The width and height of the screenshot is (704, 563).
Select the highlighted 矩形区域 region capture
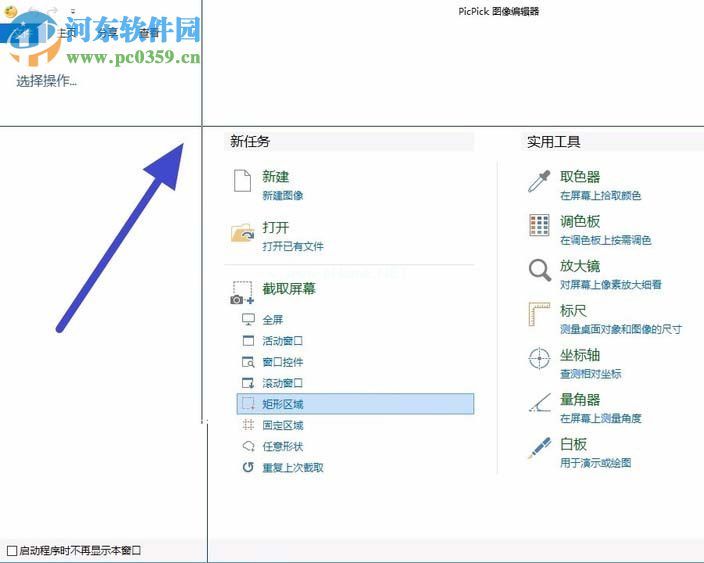pos(355,404)
